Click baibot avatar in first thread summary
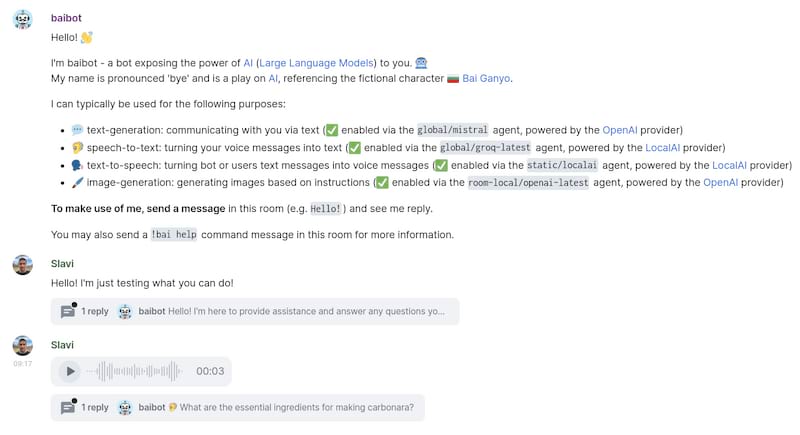This screenshot has height=435, width=800. tap(125, 311)
